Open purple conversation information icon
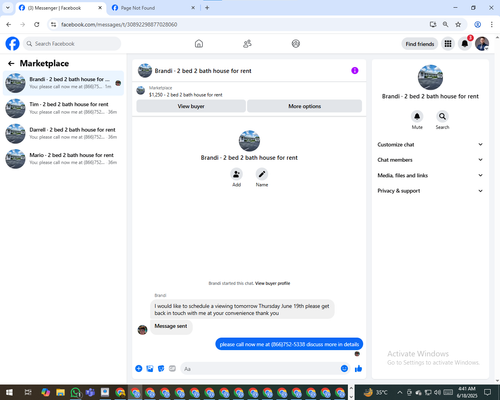This screenshot has width=500, height=400. click(x=355, y=71)
